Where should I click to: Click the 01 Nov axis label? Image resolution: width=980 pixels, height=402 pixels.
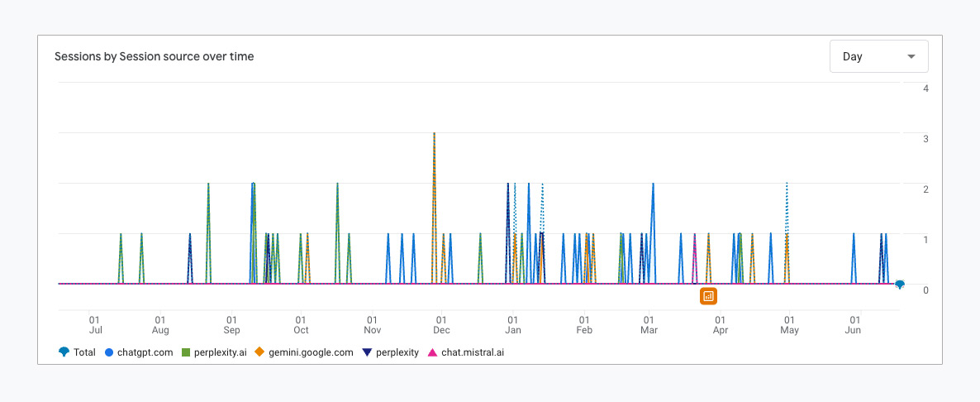(372, 324)
